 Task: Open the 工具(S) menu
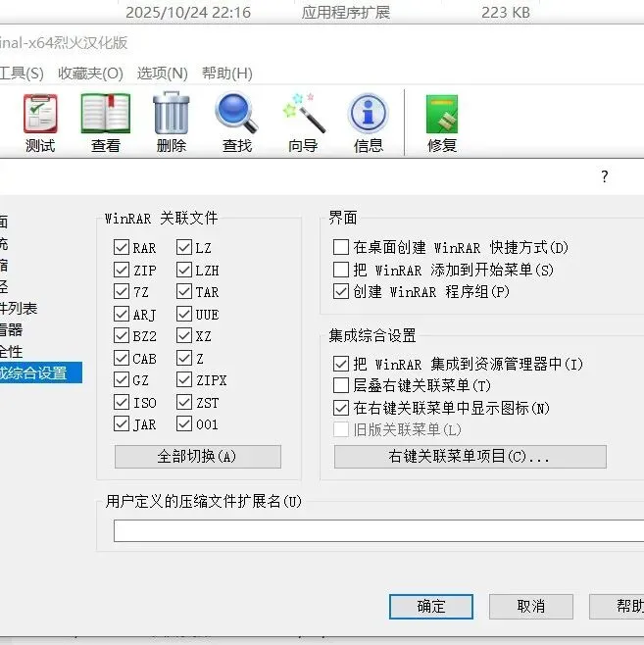(22, 74)
